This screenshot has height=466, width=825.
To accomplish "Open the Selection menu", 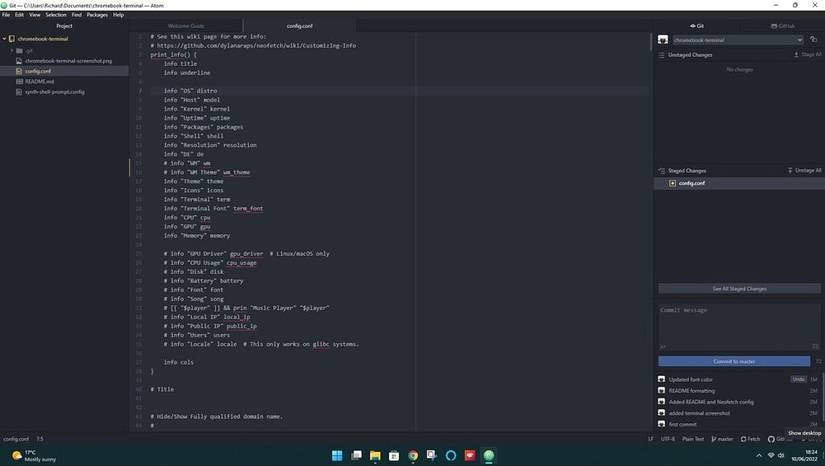I will (56, 15).
